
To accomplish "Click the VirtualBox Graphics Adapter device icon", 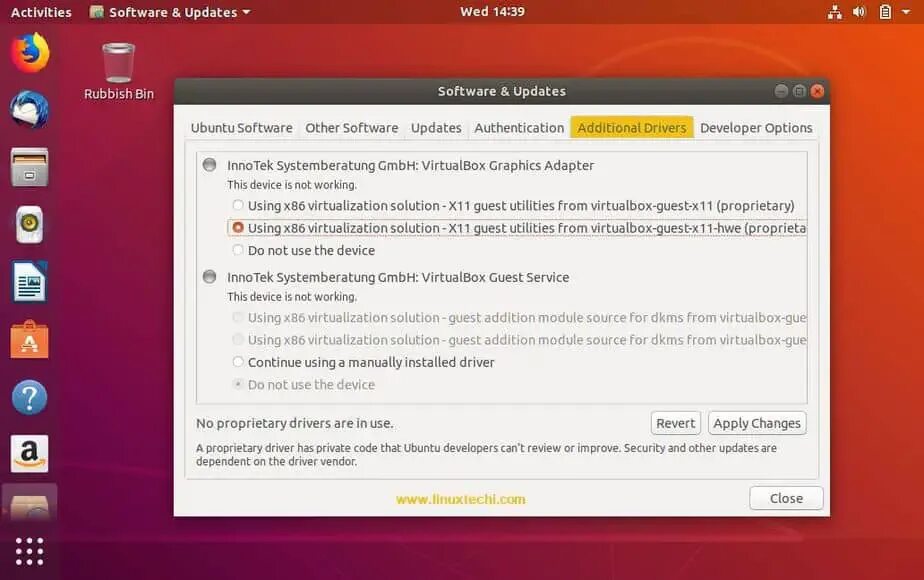I will pyautogui.click(x=209, y=164).
